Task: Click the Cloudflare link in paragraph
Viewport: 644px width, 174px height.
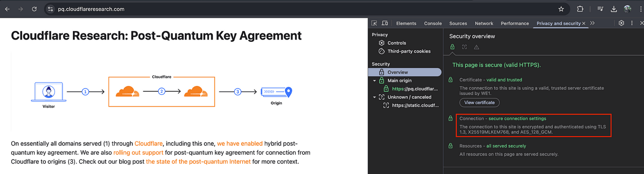Action: pos(149,144)
